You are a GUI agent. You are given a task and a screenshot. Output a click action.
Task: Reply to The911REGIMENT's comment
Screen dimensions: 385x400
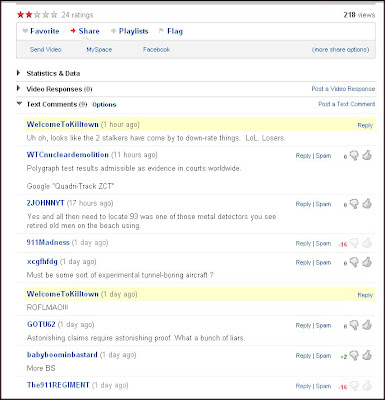303,386
